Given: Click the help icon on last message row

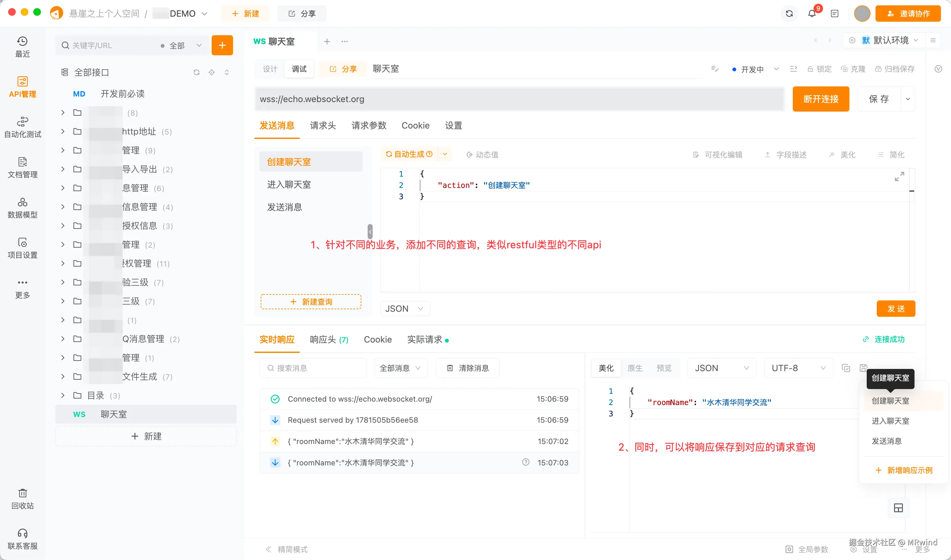Looking at the screenshot, I should point(526,462).
